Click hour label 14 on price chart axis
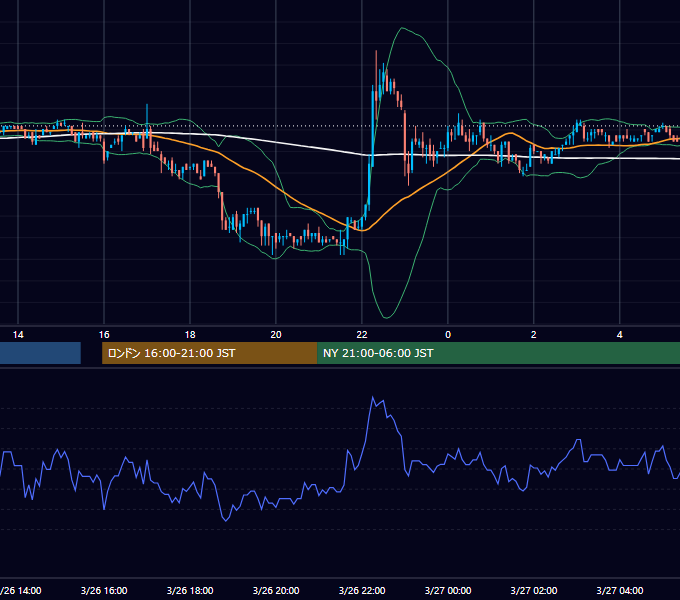 18,335
